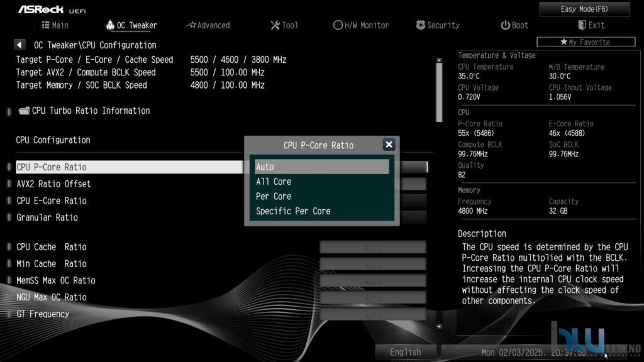Change language using English button
The width and height of the screenshot is (644, 362).
406,352
